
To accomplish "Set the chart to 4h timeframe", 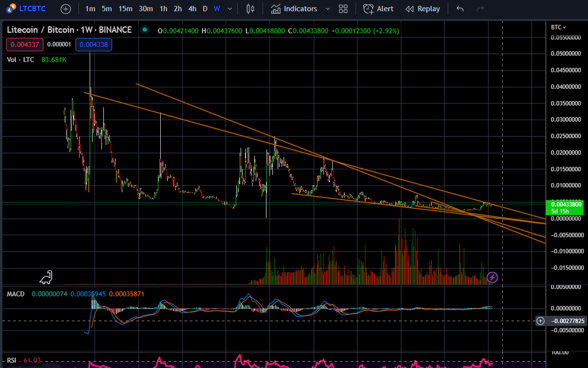I will 193,9.
